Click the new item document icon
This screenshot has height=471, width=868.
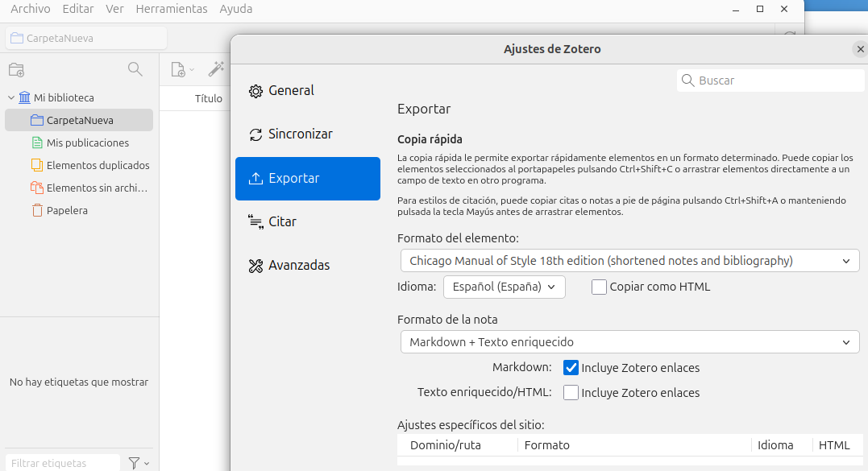point(179,69)
